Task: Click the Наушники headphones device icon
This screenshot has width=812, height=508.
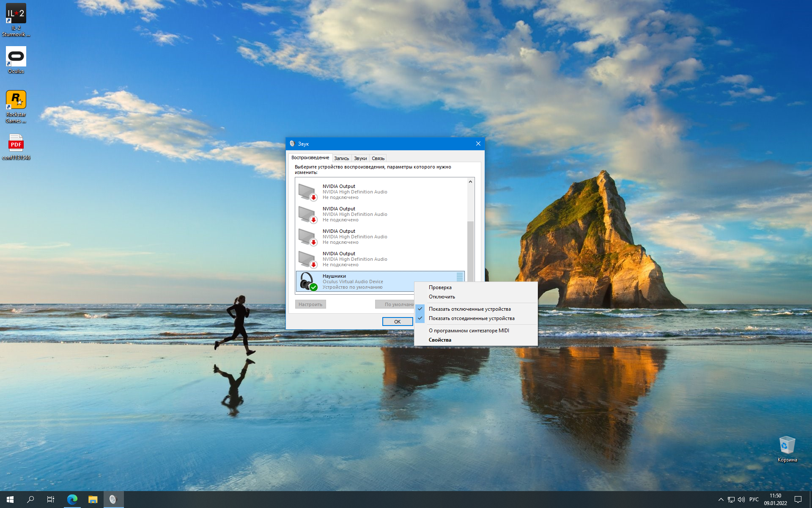Action: pyautogui.click(x=307, y=282)
